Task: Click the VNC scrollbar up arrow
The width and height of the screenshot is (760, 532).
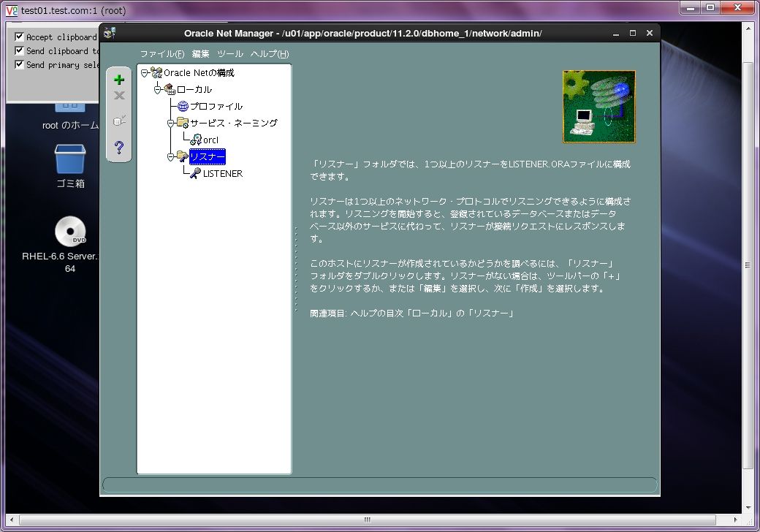Action: tap(748, 28)
